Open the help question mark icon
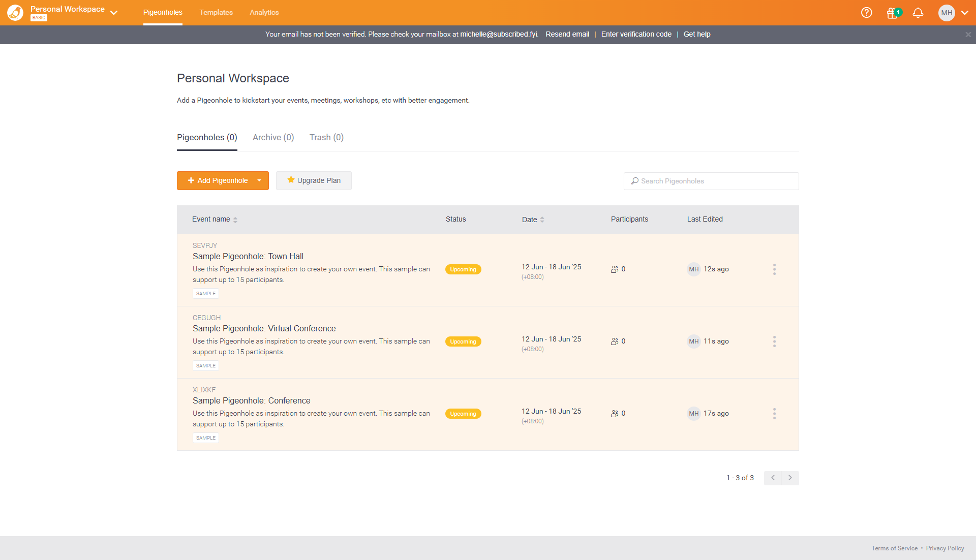The width and height of the screenshot is (976, 560). tap(867, 13)
